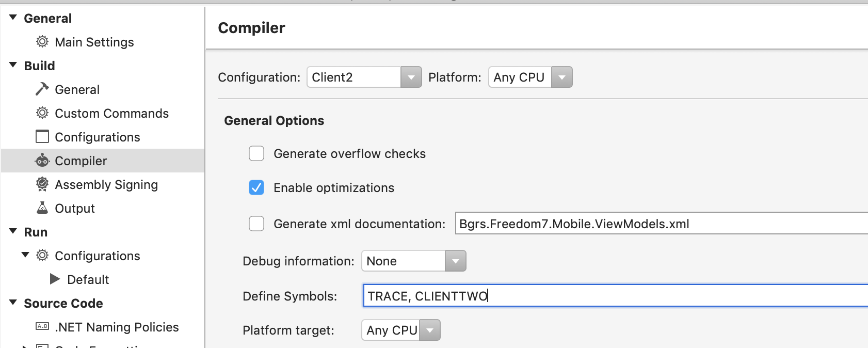Click the Custom Commands gear icon
This screenshot has height=348, width=868.
pos(42,113)
